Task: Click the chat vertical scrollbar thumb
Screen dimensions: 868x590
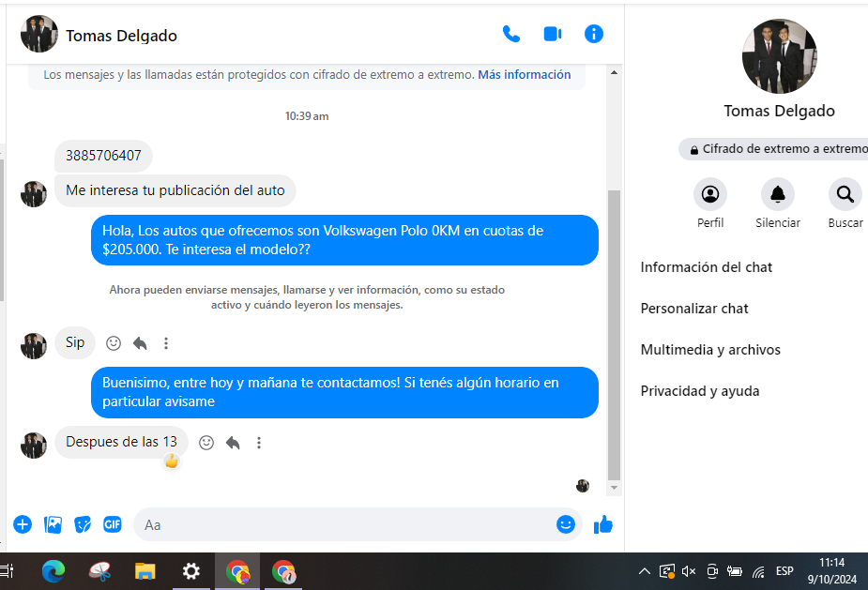Action: click(614, 335)
